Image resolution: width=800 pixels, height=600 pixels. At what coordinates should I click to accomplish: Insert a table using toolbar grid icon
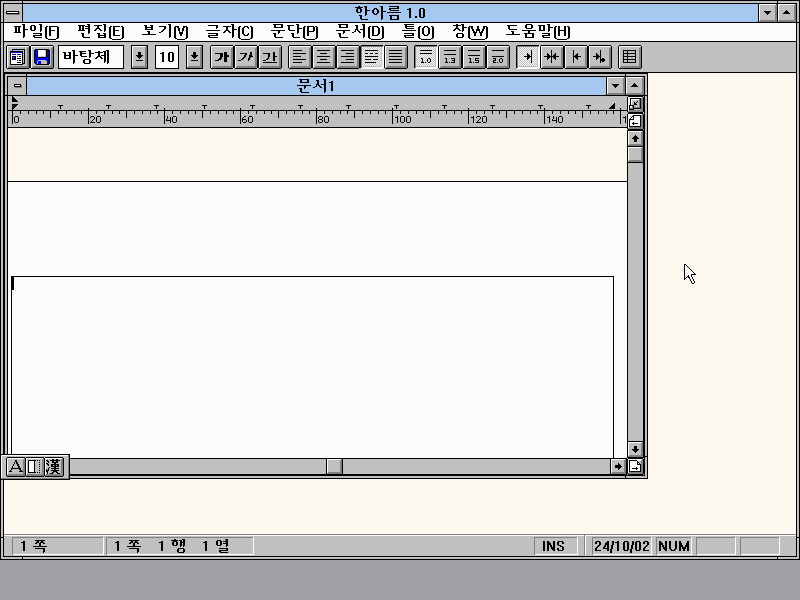pyautogui.click(x=630, y=57)
